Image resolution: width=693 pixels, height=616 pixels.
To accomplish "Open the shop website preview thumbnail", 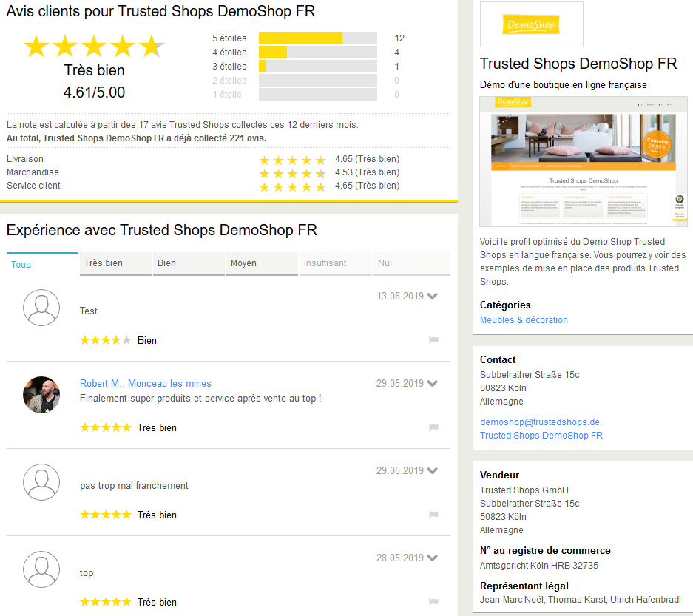I will tap(584, 161).
